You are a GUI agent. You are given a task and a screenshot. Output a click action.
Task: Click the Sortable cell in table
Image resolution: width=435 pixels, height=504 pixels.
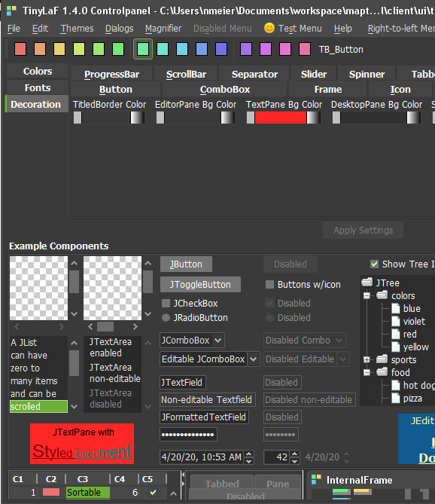point(87,492)
